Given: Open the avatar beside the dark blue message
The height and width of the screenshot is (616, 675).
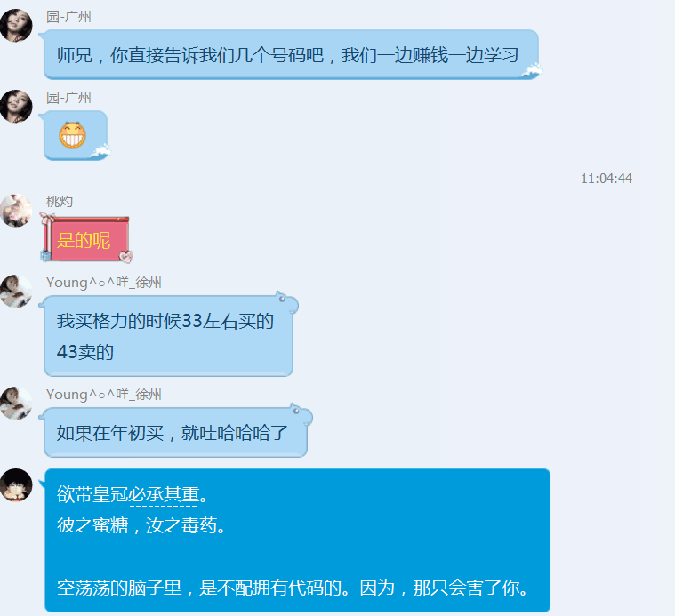Looking at the screenshot, I should (x=16, y=484).
